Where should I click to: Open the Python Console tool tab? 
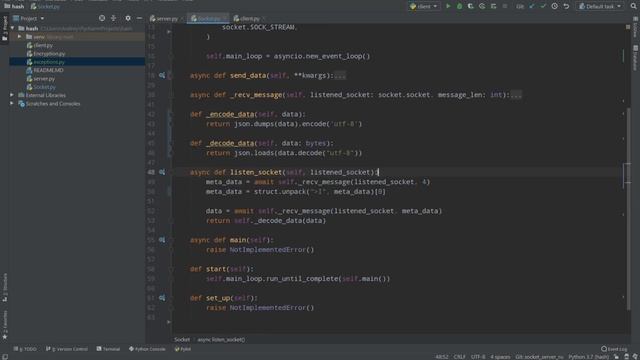[147, 349]
